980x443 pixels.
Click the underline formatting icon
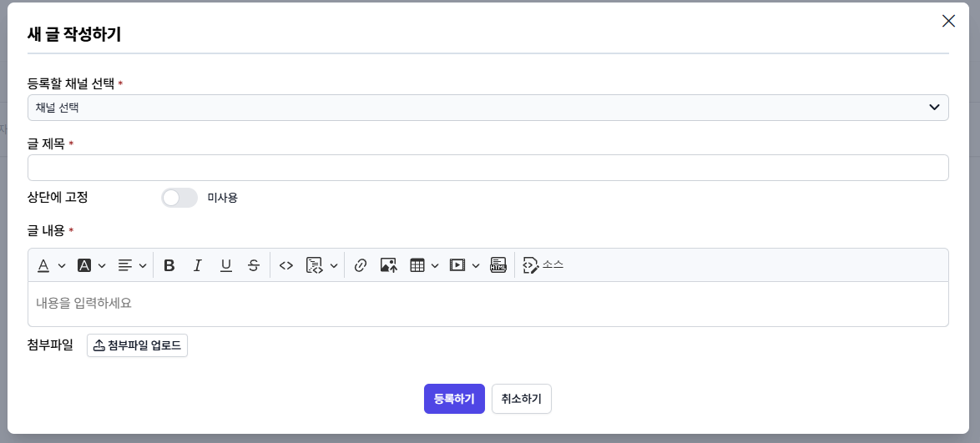coord(225,265)
